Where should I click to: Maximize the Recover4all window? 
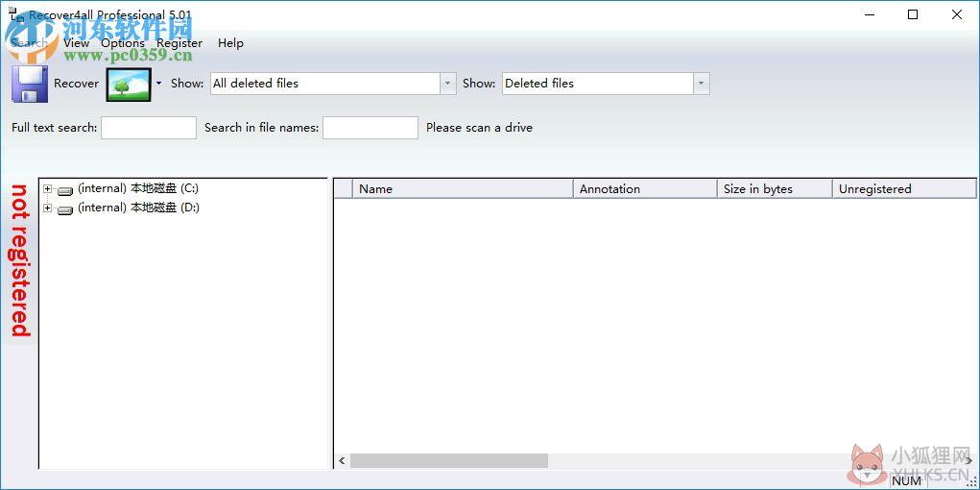click(913, 14)
